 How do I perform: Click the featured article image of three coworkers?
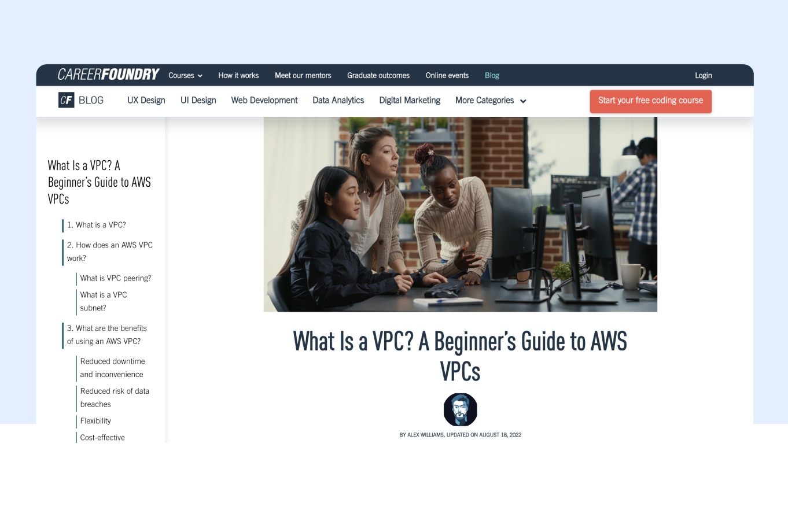tap(460, 214)
